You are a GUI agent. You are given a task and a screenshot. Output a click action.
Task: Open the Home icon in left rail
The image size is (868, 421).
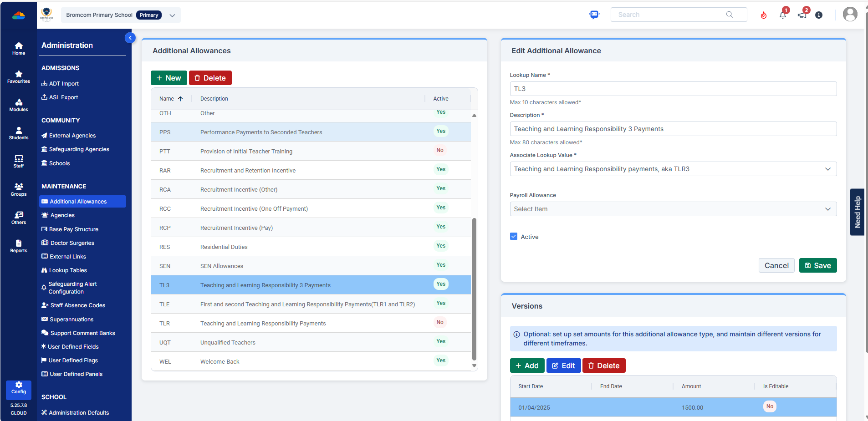point(19,48)
